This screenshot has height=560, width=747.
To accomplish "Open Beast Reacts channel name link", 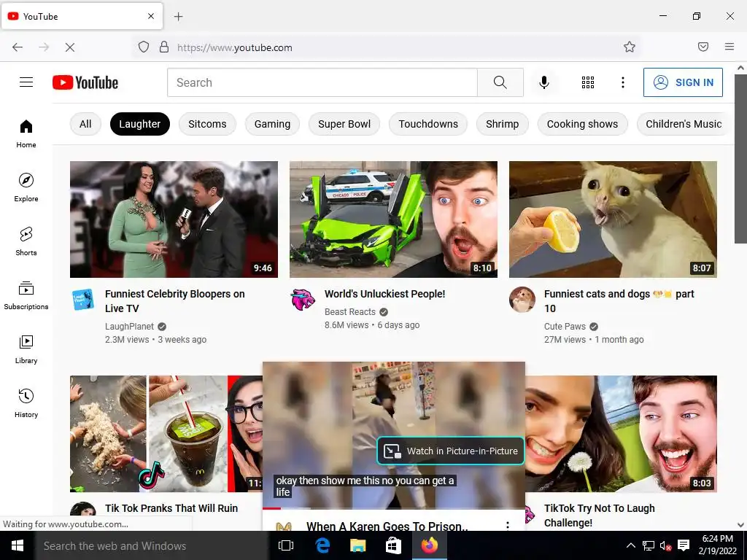I will [350, 312].
